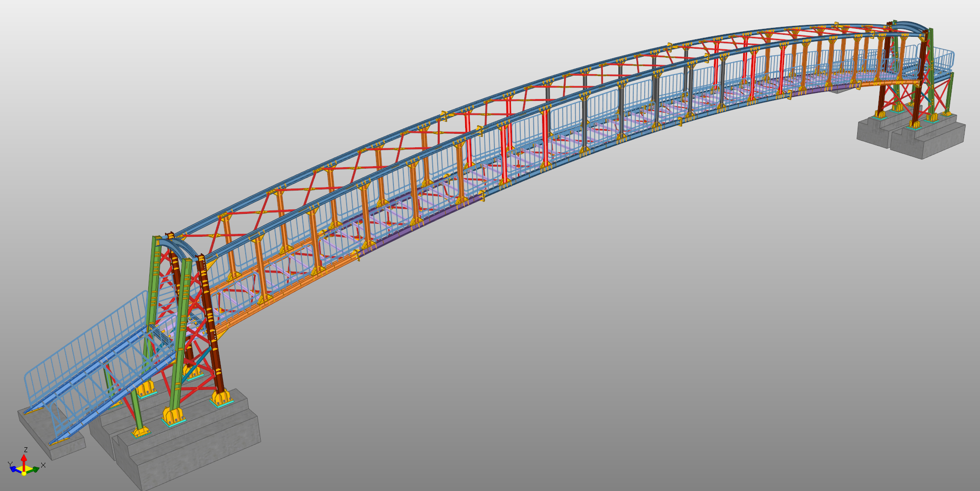980x491 pixels.
Task: Click the Z label above the coordinate symbol
Action: click(26, 449)
